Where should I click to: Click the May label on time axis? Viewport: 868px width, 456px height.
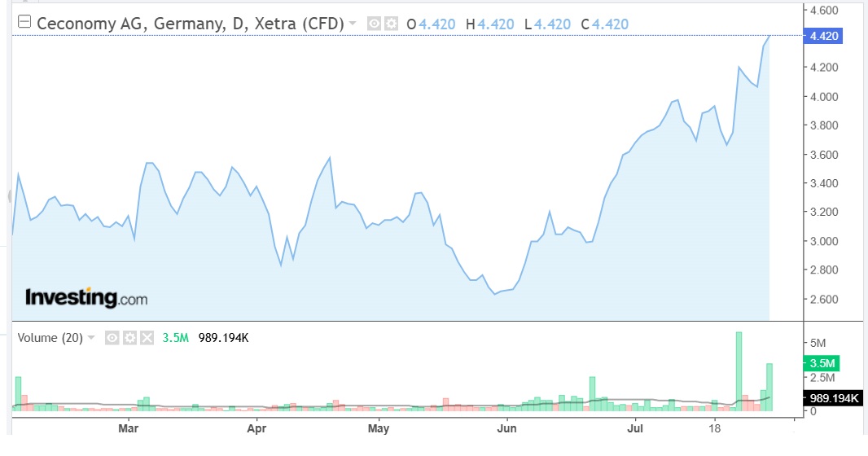(x=379, y=428)
